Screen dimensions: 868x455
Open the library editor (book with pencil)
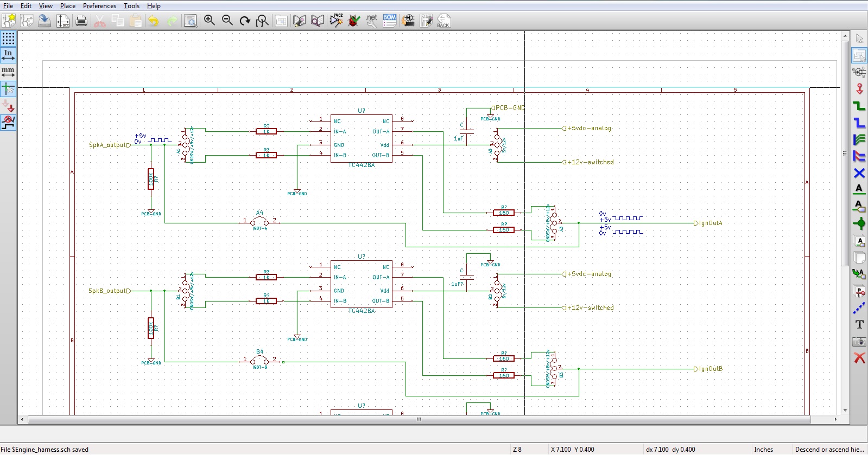pos(300,21)
